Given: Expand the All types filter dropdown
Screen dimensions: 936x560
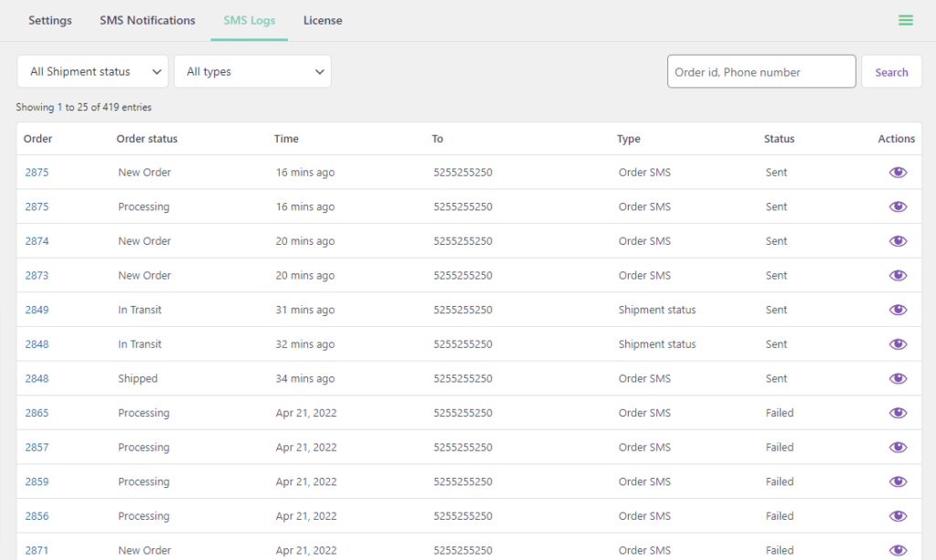Looking at the screenshot, I should (x=252, y=70).
